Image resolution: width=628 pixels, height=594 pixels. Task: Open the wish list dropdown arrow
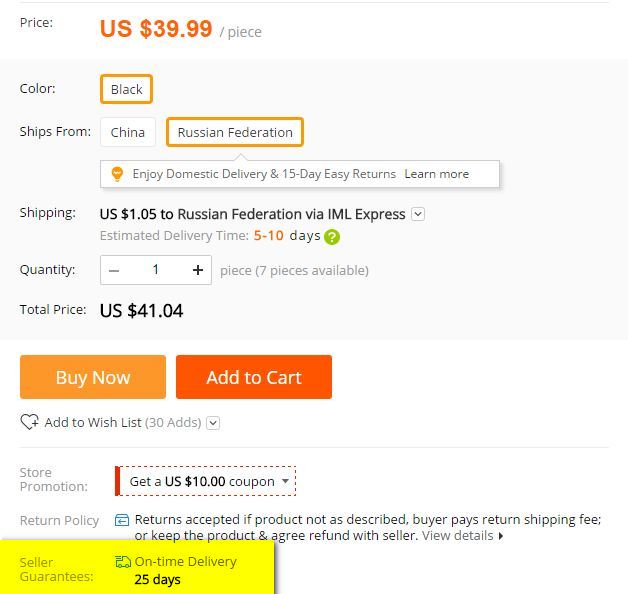tap(213, 423)
